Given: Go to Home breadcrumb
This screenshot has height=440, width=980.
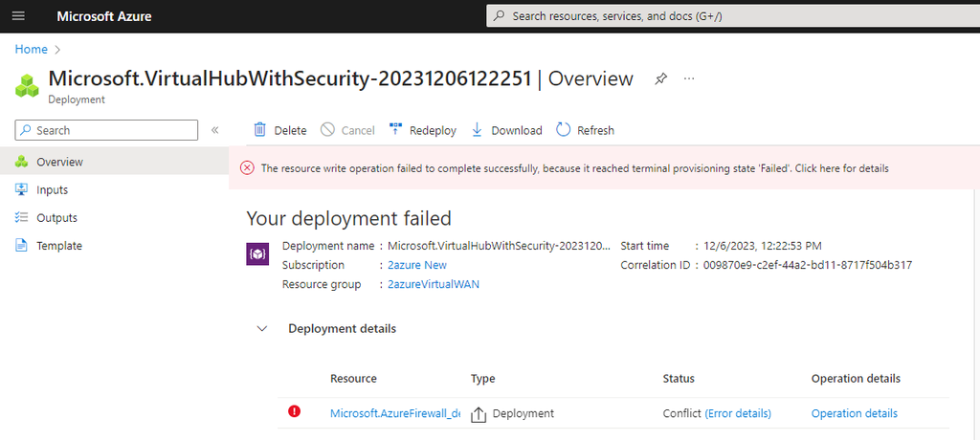Looking at the screenshot, I should (32, 50).
